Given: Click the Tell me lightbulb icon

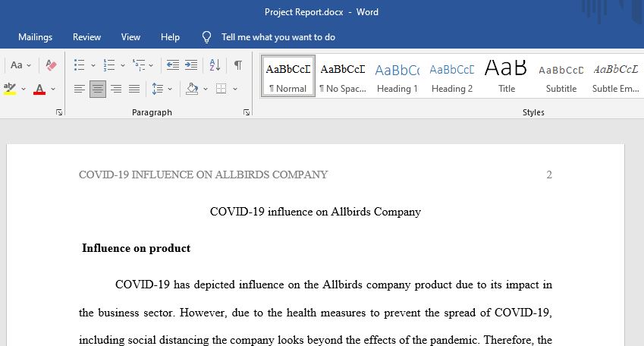Looking at the screenshot, I should [206, 37].
